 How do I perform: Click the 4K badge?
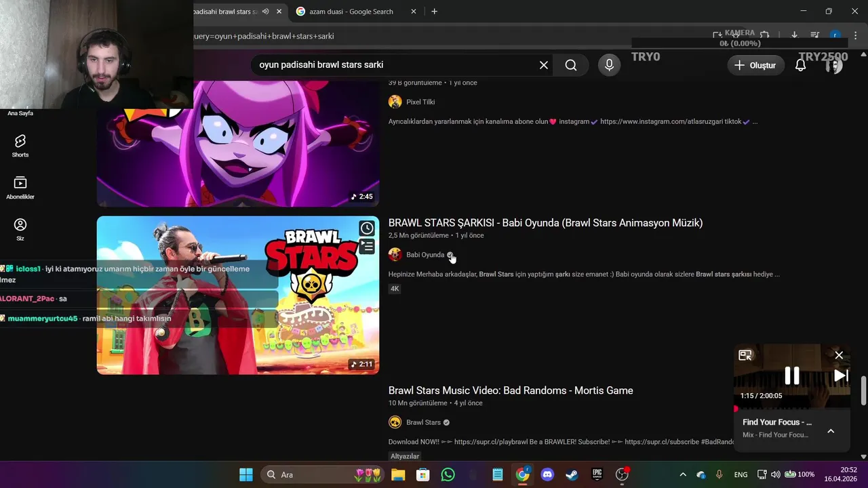pos(395,289)
